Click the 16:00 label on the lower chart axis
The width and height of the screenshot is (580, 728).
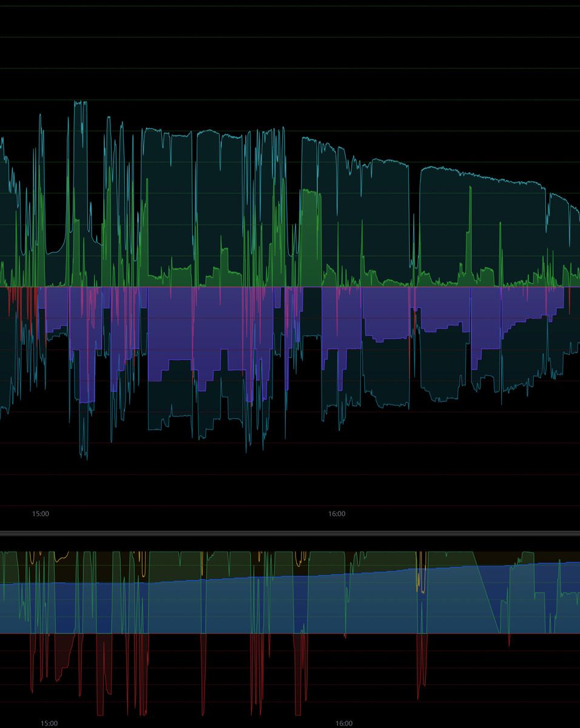(344, 724)
